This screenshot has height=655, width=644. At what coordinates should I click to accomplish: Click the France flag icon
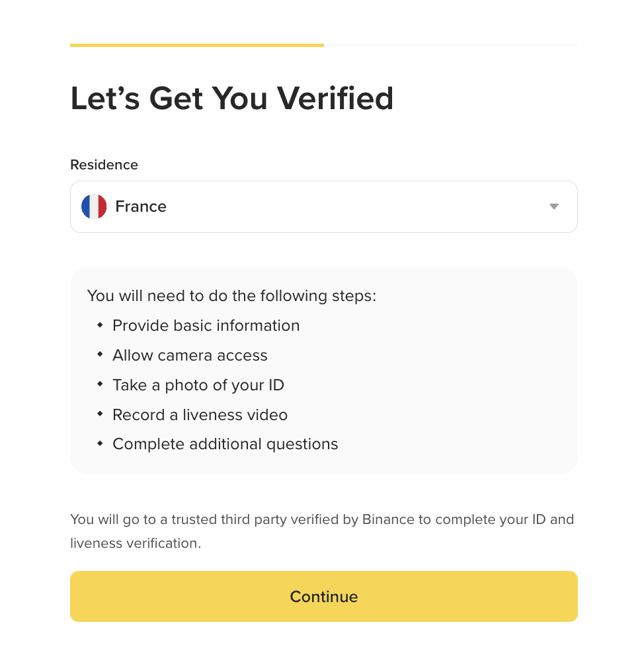[x=94, y=206]
